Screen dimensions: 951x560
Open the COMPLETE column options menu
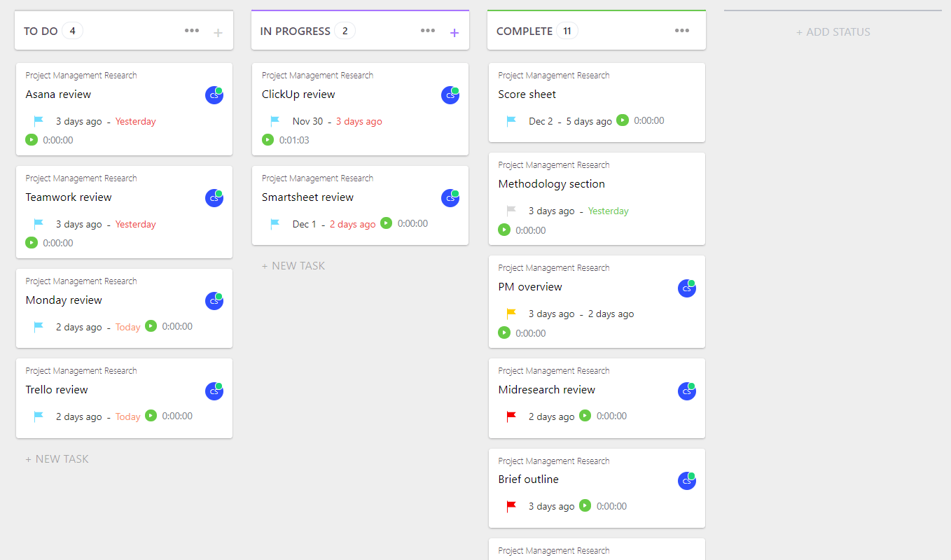coord(682,30)
